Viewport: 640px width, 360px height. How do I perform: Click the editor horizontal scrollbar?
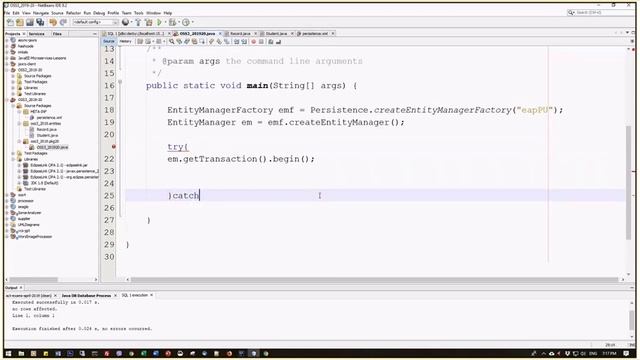(x=375, y=280)
